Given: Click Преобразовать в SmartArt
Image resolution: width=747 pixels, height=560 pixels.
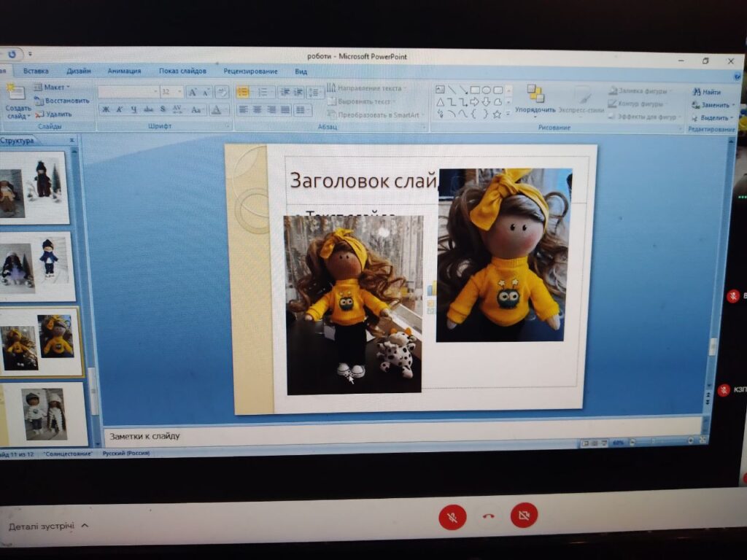Looking at the screenshot, I should [x=374, y=114].
